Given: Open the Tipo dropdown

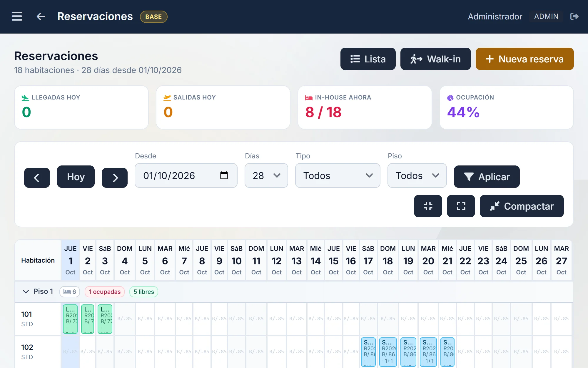Looking at the screenshot, I should pyautogui.click(x=338, y=175).
